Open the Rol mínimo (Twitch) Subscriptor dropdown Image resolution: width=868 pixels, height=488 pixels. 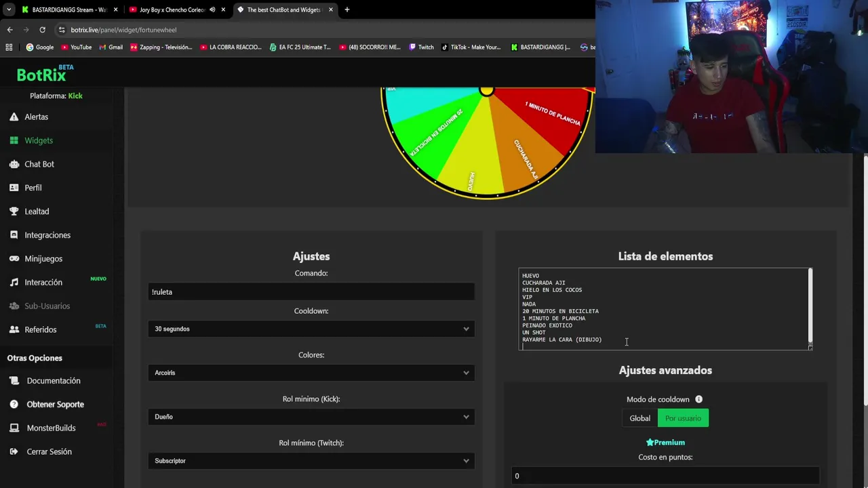point(311,461)
